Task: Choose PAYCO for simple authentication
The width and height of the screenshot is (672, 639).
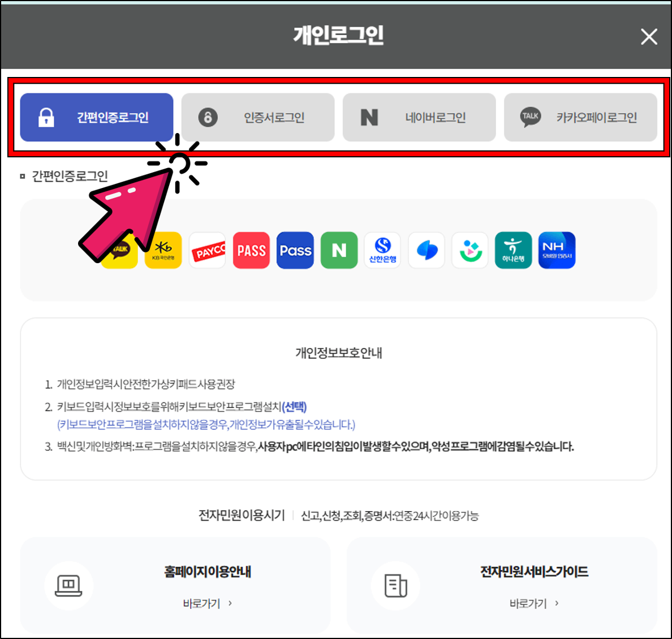Action: (x=207, y=250)
